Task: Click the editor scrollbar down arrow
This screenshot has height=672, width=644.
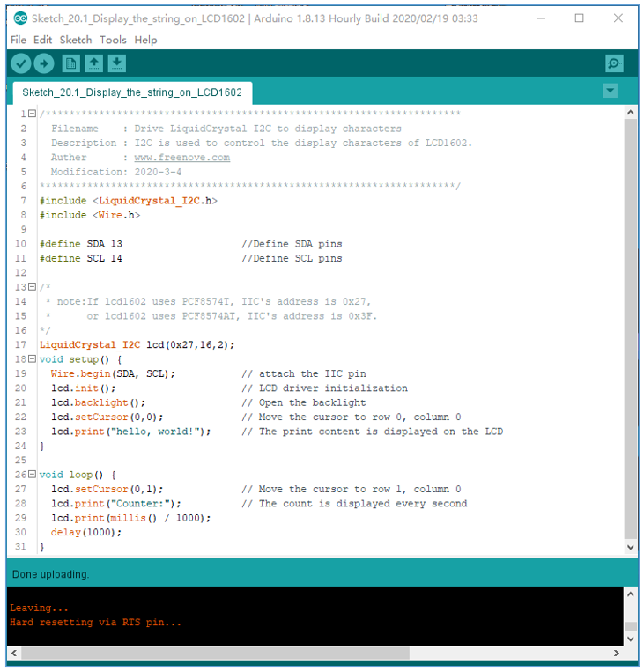Action: [x=630, y=547]
